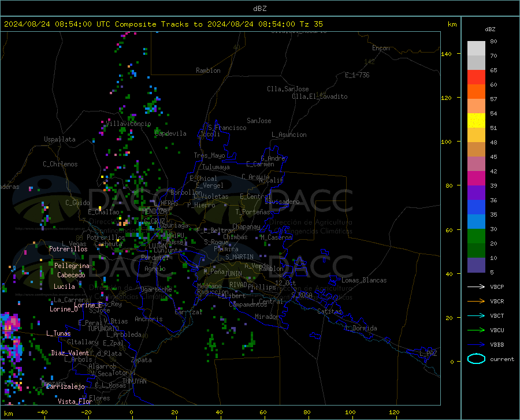Image resolution: width=520 pixels, height=420 pixels.
Task: Pick the mauve 45 dBZ color swatch
Action: pos(476,164)
